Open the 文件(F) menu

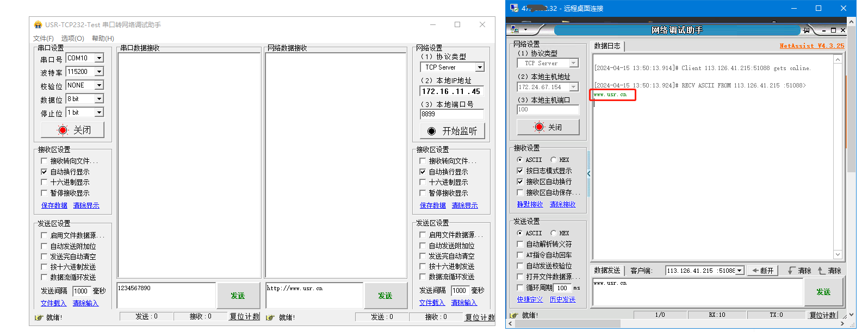click(x=43, y=39)
